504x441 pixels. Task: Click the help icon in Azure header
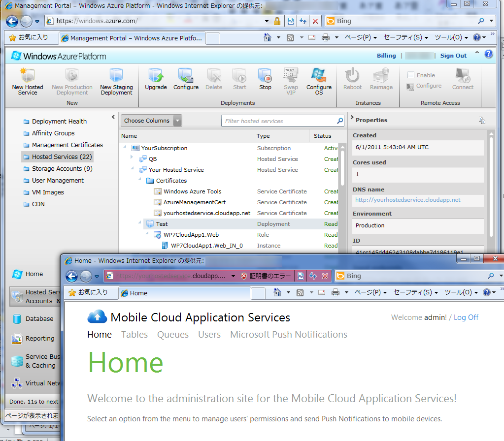pos(488,54)
